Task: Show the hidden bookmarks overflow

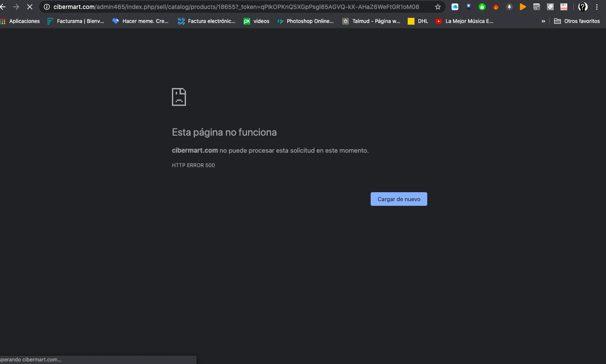Action: point(543,21)
